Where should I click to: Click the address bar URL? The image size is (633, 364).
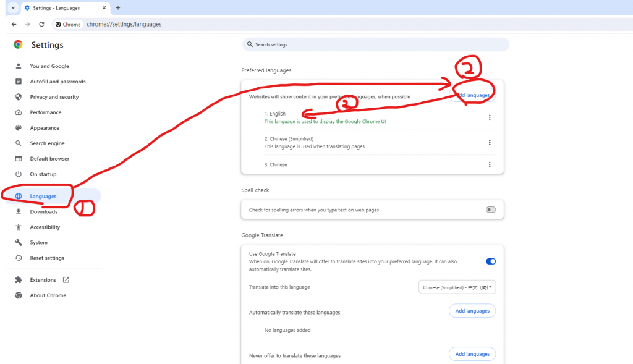[124, 24]
